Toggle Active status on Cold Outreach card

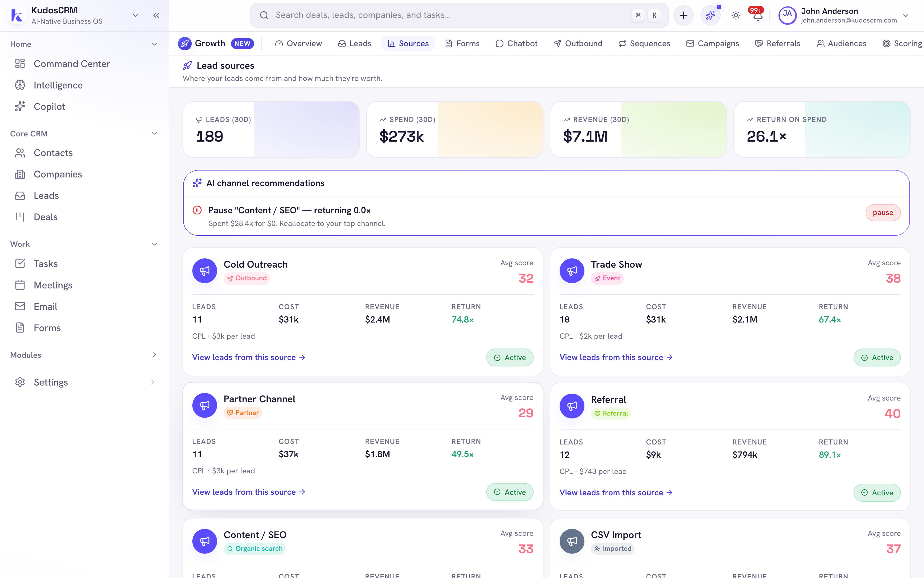(x=510, y=357)
